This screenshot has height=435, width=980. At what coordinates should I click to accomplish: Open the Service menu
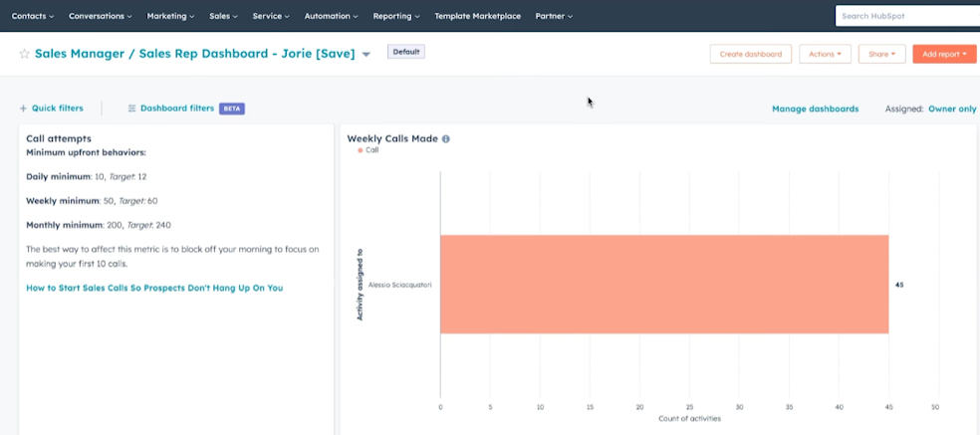pos(271,16)
